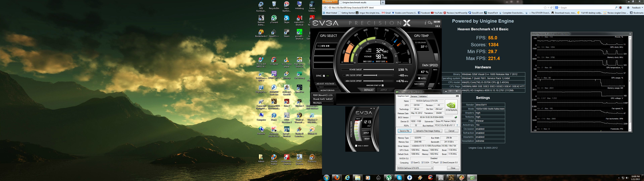Launch Skype from the desktop

286,19
